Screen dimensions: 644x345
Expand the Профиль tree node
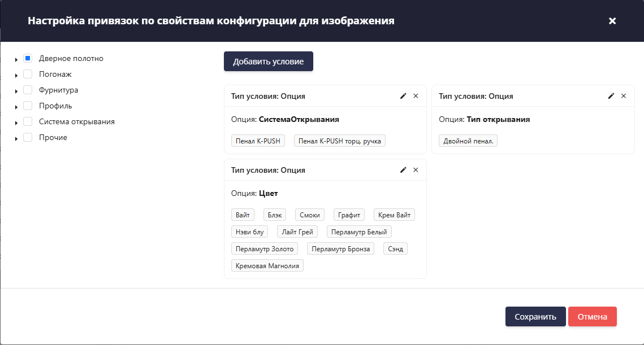coord(16,106)
